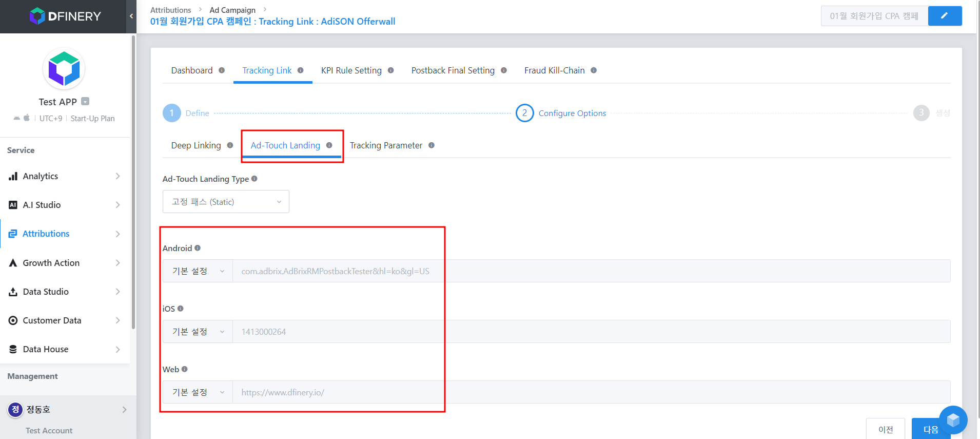Click the Growth Action icon
This screenshot has height=439, width=980.
coord(13,263)
